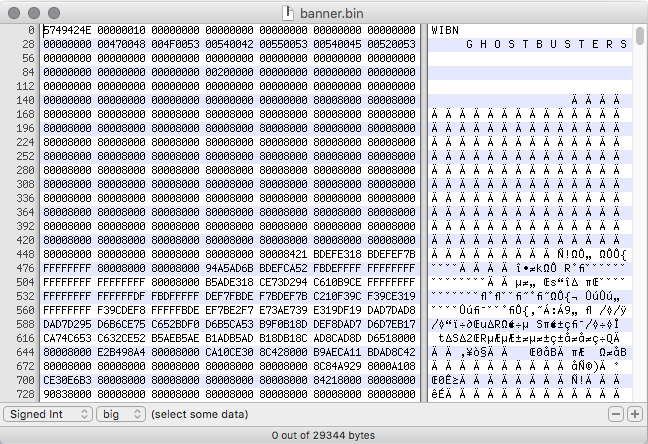
Task: Click the WIBN text in the ASCII pane
Action: 445,30
